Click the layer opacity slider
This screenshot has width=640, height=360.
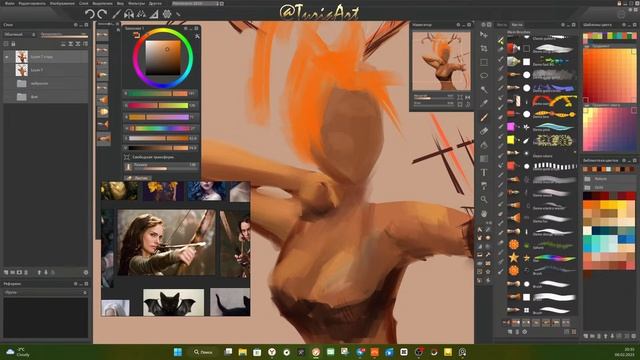click(x=64, y=36)
